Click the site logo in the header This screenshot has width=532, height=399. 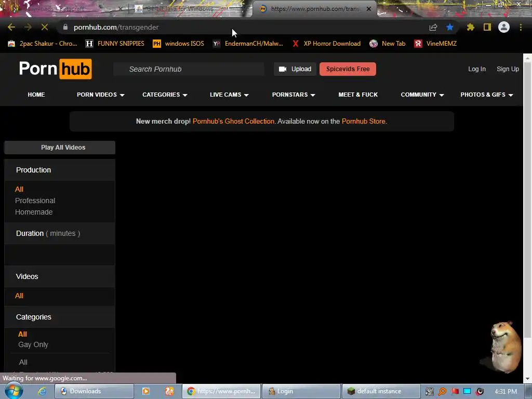pyautogui.click(x=55, y=69)
